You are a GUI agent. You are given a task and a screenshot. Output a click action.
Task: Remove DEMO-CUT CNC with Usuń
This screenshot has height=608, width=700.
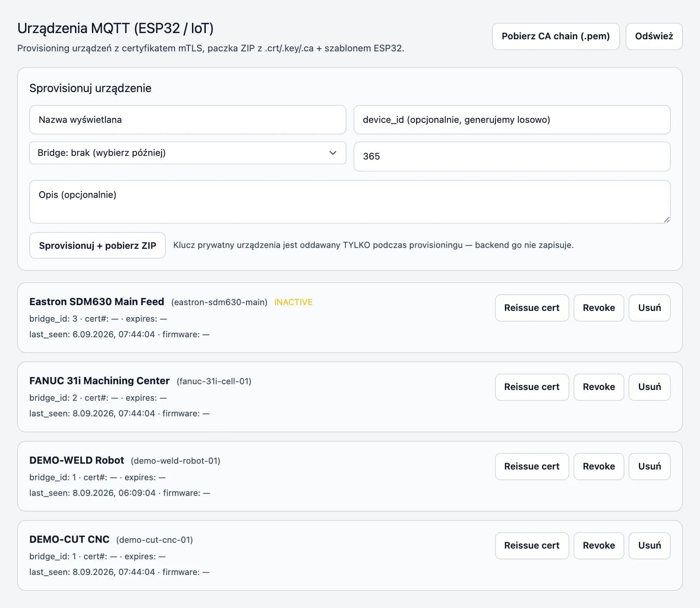click(x=650, y=545)
